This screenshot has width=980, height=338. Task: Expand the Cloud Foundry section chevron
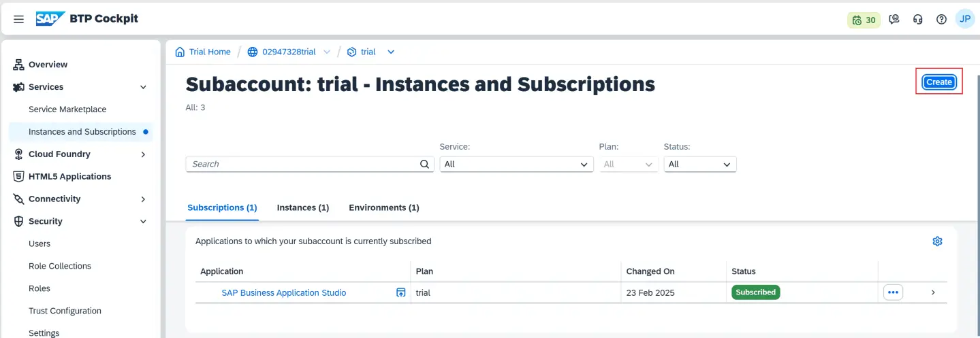tap(143, 154)
